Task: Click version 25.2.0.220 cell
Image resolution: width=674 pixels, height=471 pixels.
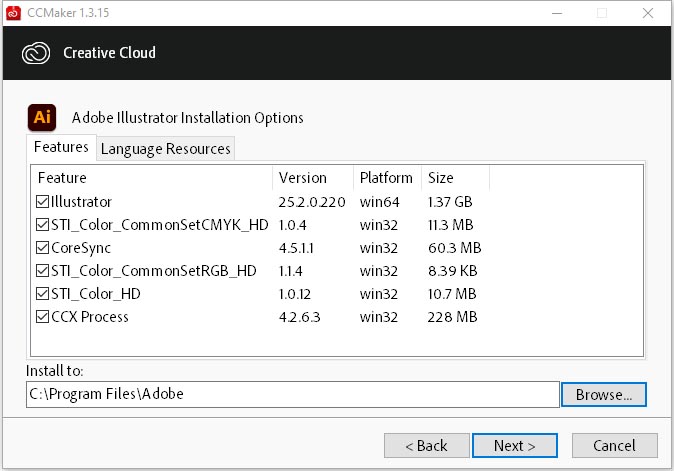Action: click(312, 202)
